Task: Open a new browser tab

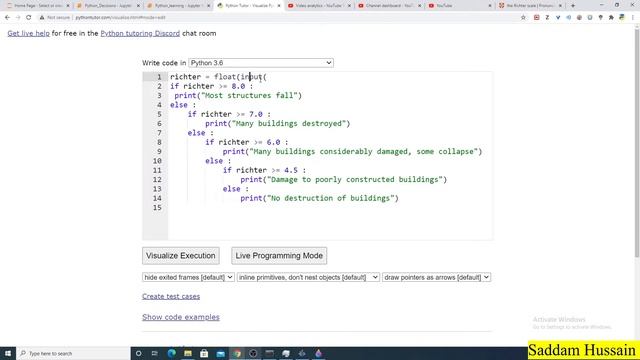Action: point(573,6)
